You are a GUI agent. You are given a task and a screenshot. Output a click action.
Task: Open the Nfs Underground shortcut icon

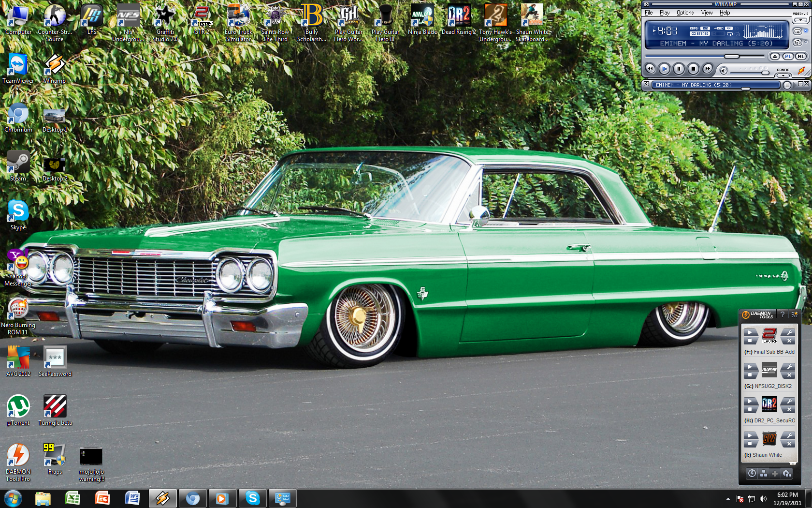click(x=128, y=22)
